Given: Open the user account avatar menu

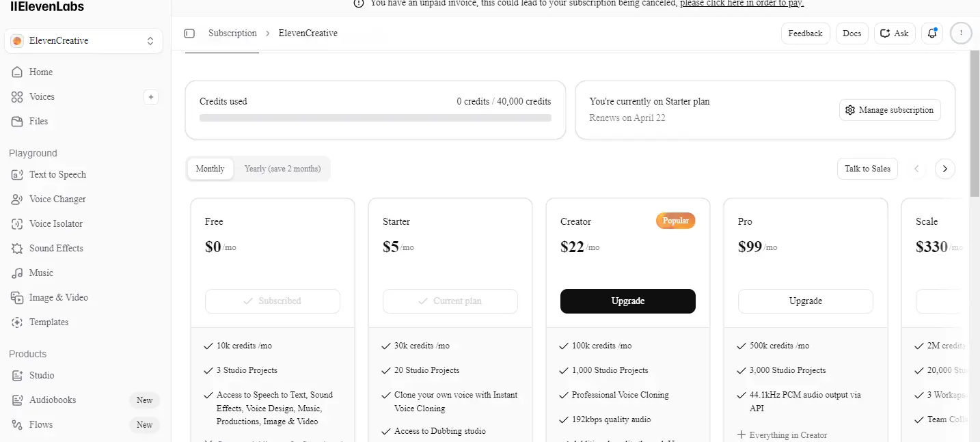Looking at the screenshot, I should 961,33.
